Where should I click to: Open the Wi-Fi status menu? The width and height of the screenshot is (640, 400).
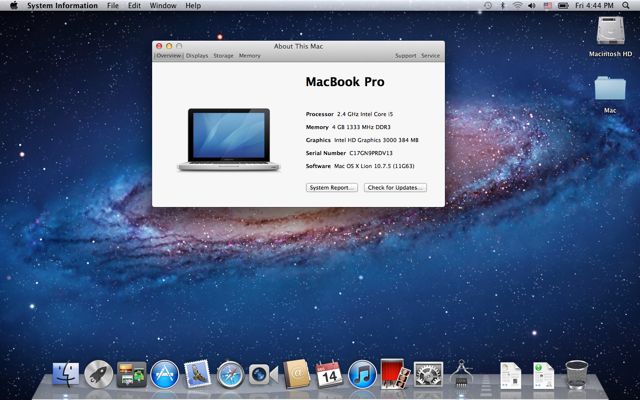[517, 6]
